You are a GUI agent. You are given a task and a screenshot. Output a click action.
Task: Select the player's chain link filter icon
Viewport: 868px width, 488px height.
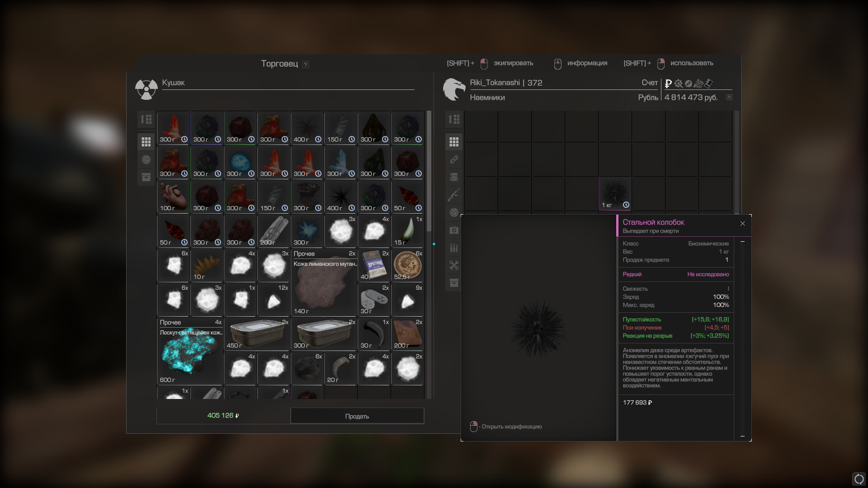454,160
